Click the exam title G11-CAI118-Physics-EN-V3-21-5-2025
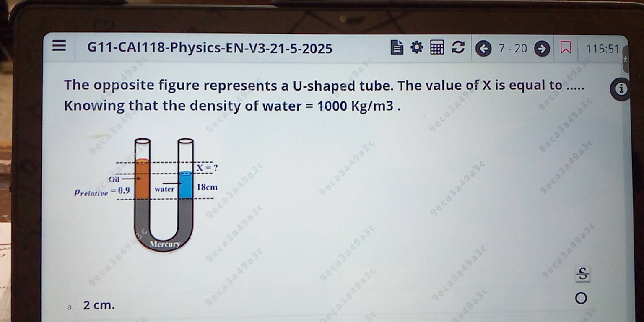This screenshot has height=322, width=644. 210,49
